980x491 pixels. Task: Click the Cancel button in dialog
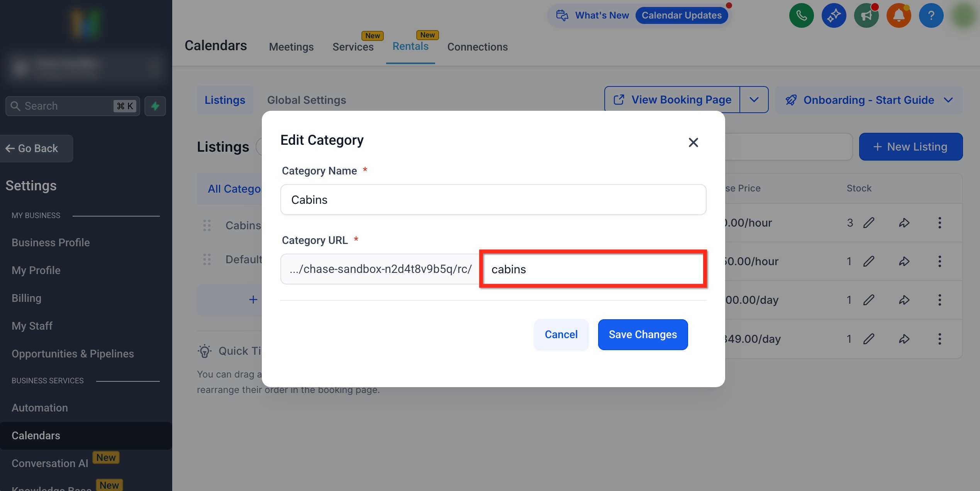click(x=561, y=335)
